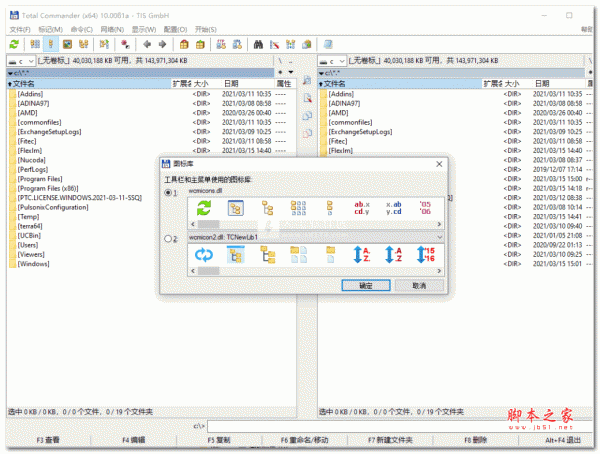Screen dimensions: 600x454
Task: Open 显示(W) menu
Action: (x=144, y=29)
